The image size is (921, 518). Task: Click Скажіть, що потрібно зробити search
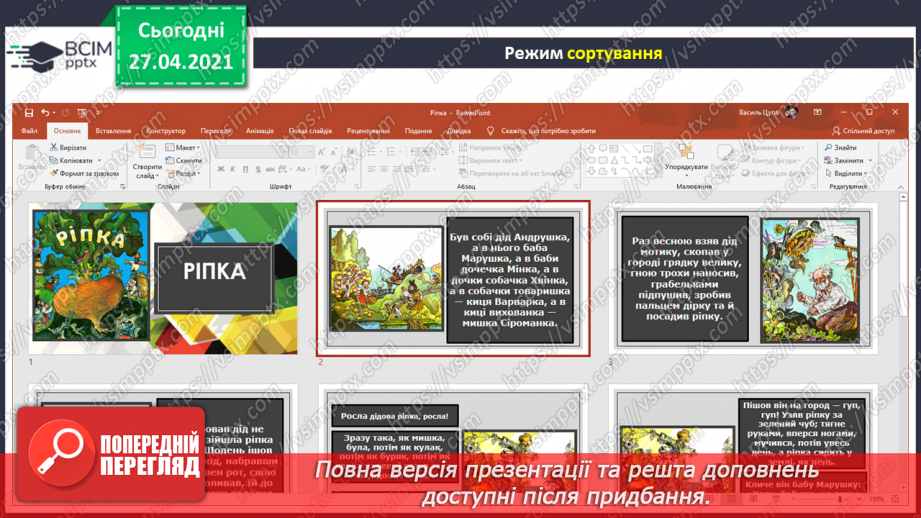pos(548,131)
